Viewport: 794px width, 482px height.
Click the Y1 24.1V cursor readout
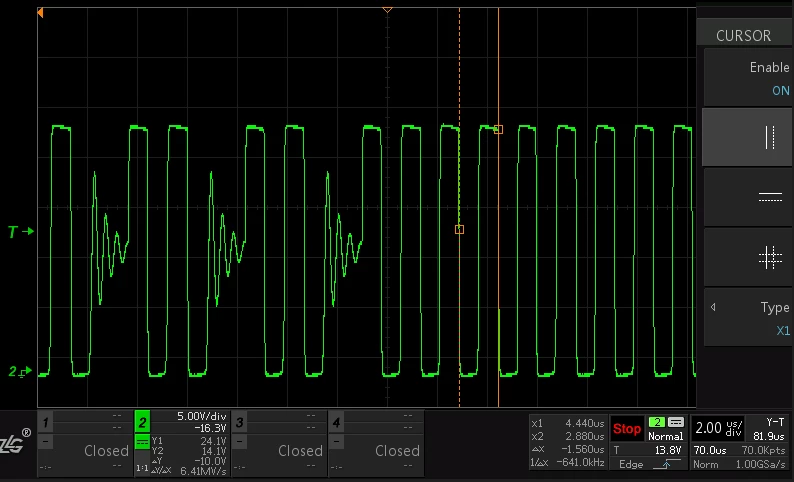189,441
